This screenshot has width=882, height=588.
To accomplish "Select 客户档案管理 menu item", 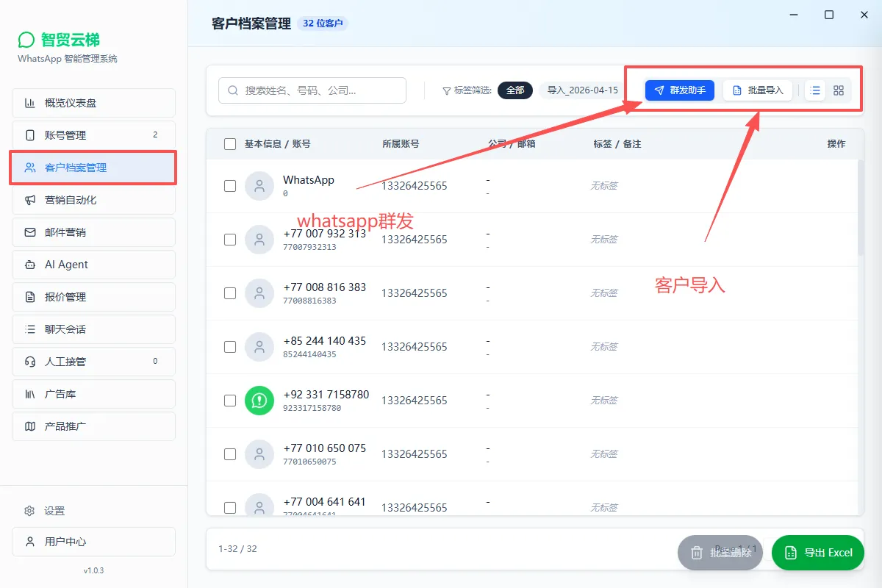I will pyautogui.click(x=93, y=168).
